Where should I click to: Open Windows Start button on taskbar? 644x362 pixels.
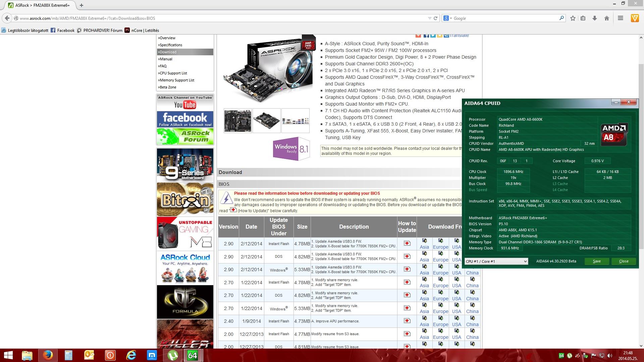pyautogui.click(x=8, y=355)
